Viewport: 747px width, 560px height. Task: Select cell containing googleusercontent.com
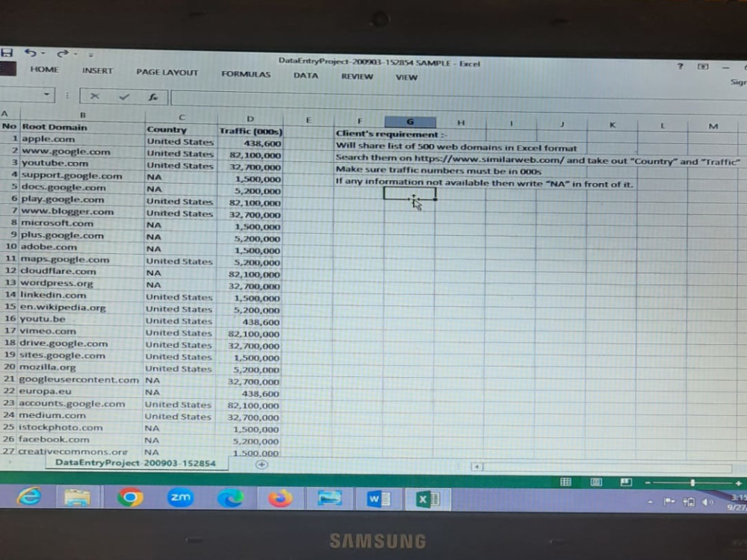point(80,379)
